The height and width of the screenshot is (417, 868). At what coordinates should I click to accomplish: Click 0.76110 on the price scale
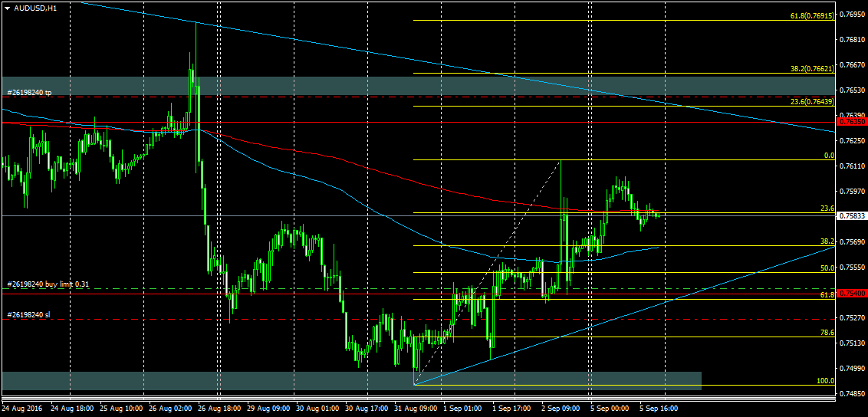pyautogui.click(x=851, y=166)
